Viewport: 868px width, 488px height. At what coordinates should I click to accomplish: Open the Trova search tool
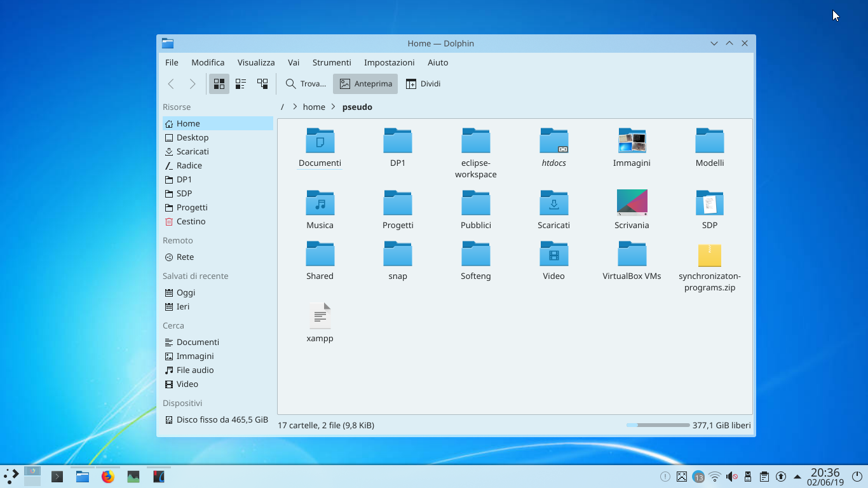point(306,84)
